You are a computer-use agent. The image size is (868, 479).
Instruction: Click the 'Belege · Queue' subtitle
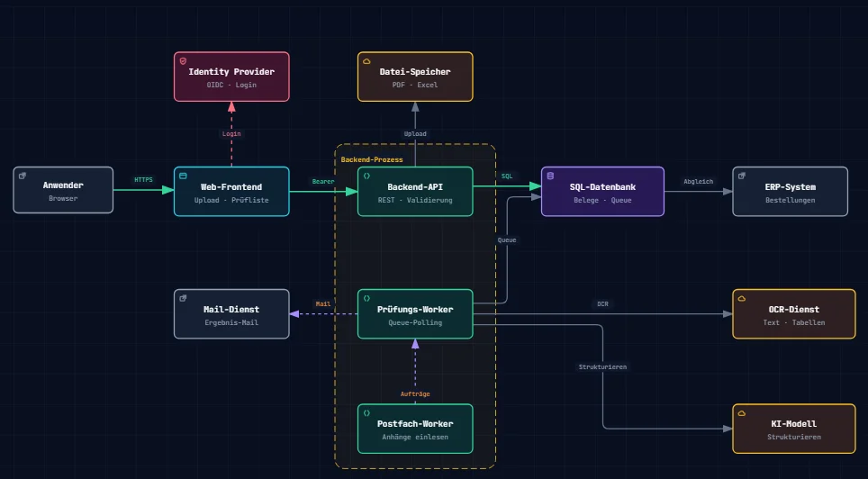coord(603,201)
